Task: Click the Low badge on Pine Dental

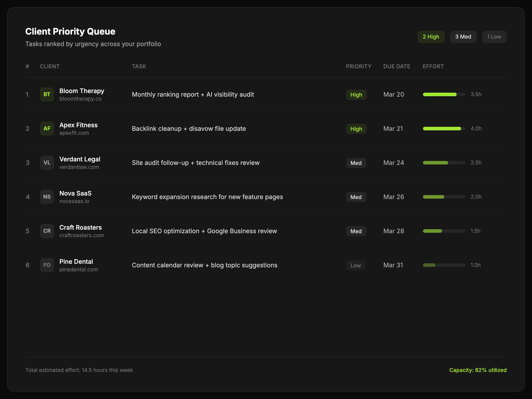Action: click(x=356, y=266)
